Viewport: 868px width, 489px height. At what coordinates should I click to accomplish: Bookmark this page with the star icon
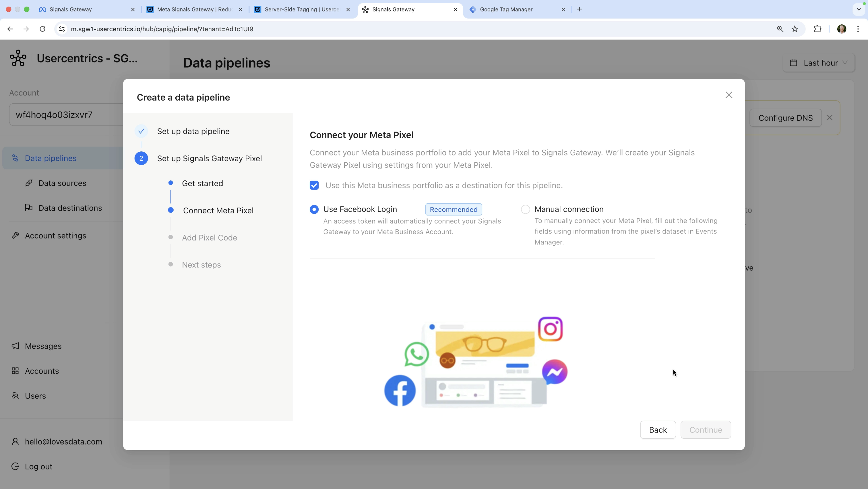click(795, 29)
